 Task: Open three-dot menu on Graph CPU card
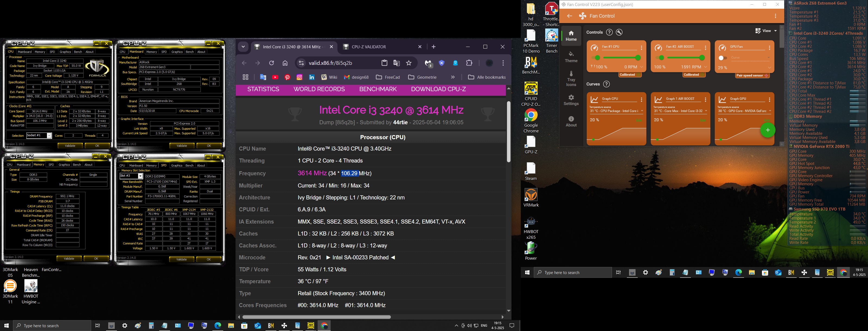[x=642, y=100]
